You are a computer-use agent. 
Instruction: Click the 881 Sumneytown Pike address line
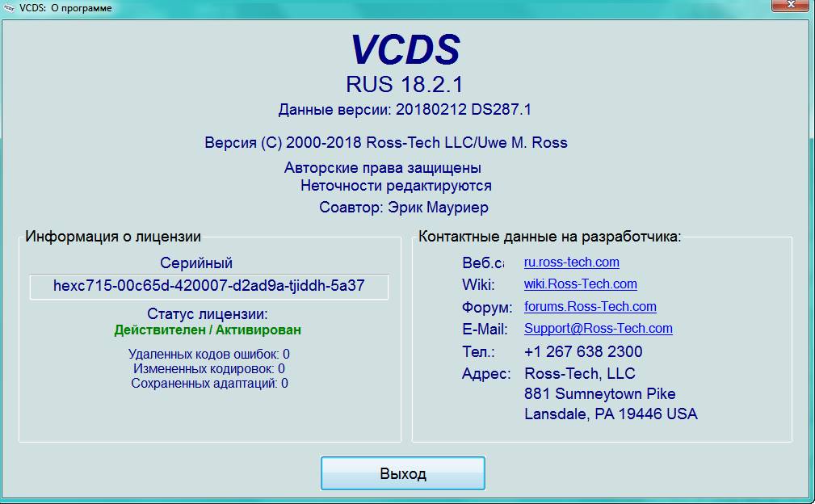tap(599, 394)
